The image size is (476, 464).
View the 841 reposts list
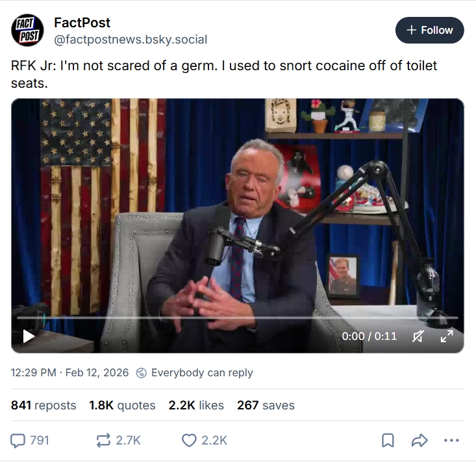[x=44, y=405]
